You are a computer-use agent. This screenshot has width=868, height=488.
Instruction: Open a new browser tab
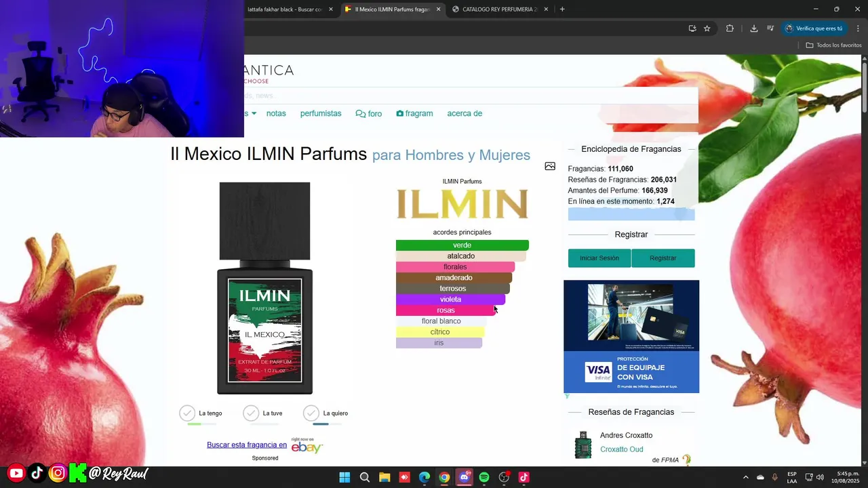click(x=562, y=9)
